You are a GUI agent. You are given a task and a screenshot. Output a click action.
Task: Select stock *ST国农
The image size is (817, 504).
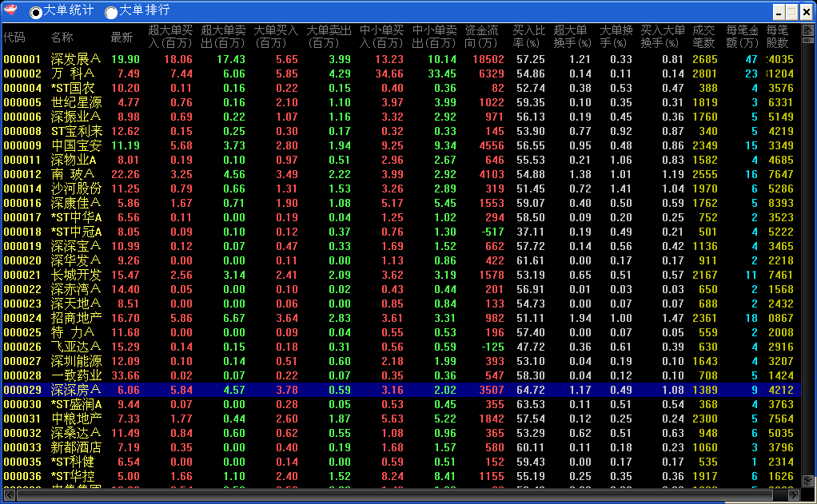pos(73,88)
